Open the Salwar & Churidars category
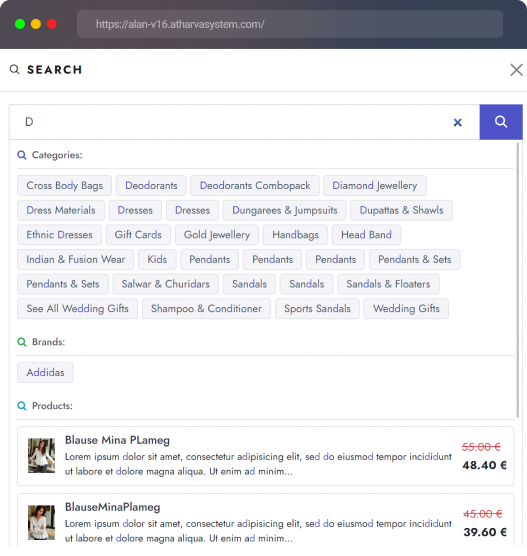 [x=166, y=284]
